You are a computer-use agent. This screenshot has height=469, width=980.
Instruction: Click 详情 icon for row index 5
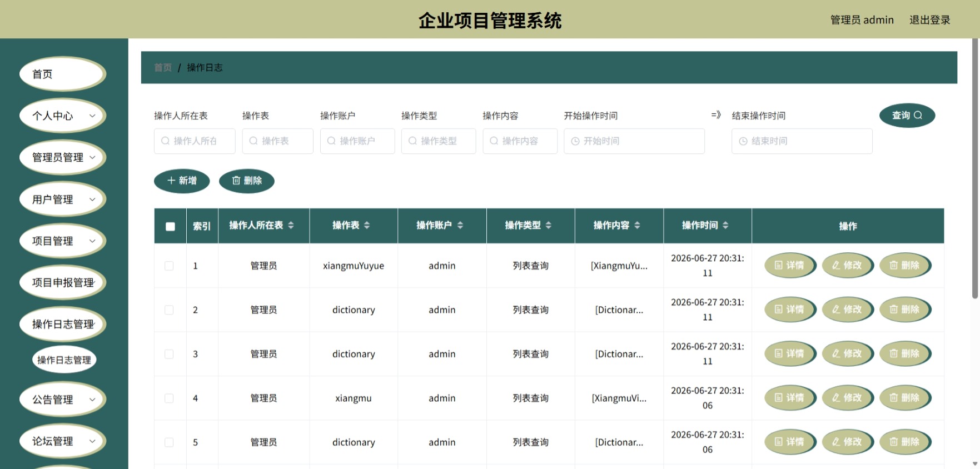pos(779,442)
